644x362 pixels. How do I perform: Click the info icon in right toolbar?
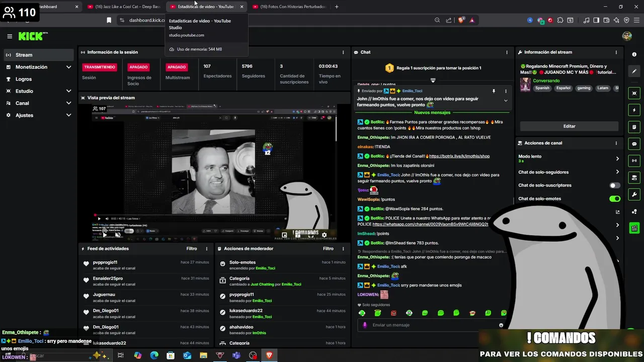pyautogui.click(x=634, y=54)
